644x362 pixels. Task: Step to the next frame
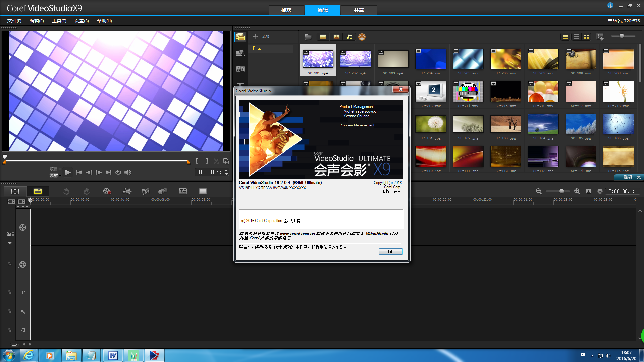[99, 172]
